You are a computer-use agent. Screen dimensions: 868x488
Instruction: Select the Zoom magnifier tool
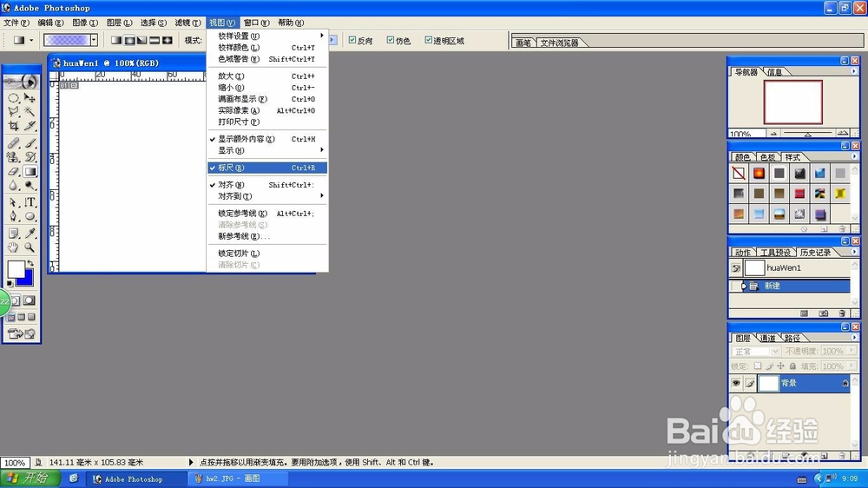(x=30, y=247)
